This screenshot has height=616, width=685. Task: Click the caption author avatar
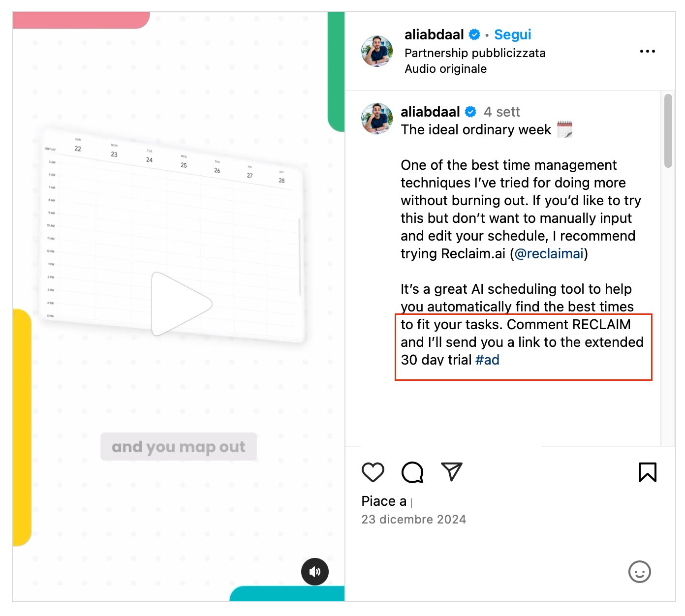tap(377, 119)
